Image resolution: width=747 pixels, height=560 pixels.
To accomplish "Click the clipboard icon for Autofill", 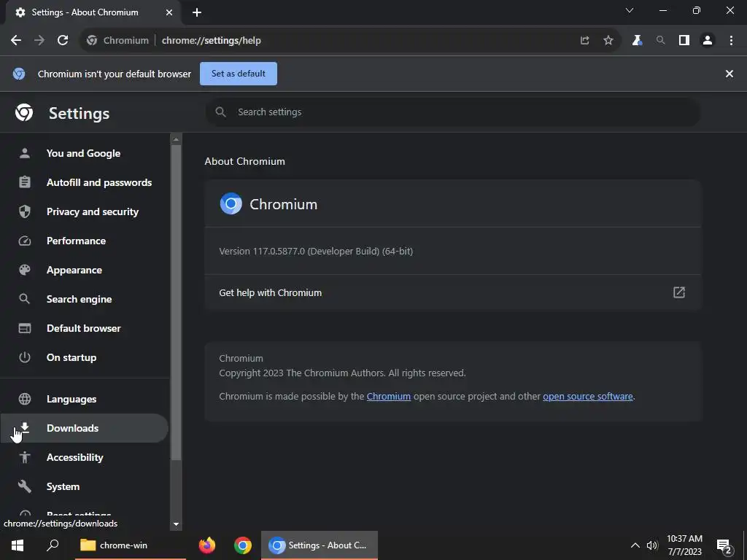I will tap(25, 182).
